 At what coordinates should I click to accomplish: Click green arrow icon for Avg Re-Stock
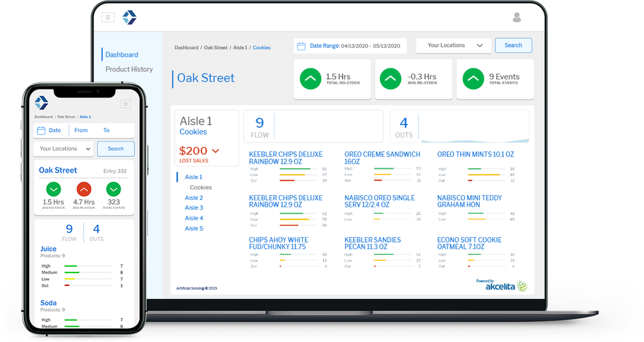390,79
